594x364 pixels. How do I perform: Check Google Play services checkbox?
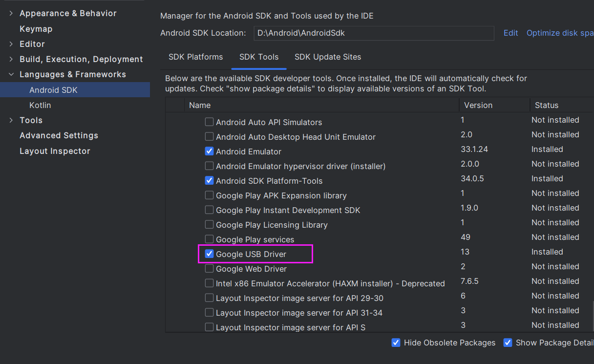pos(209,239)
